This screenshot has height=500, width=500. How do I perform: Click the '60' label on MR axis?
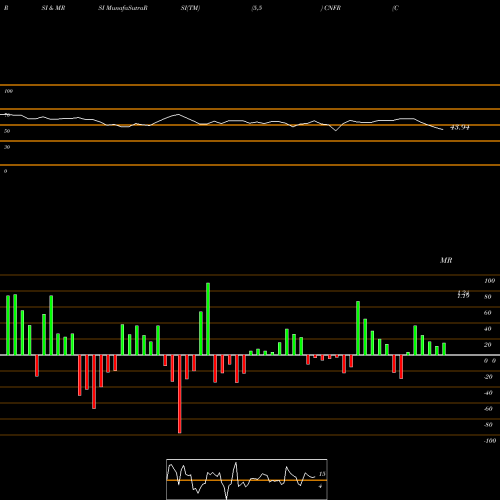[488, 313]
